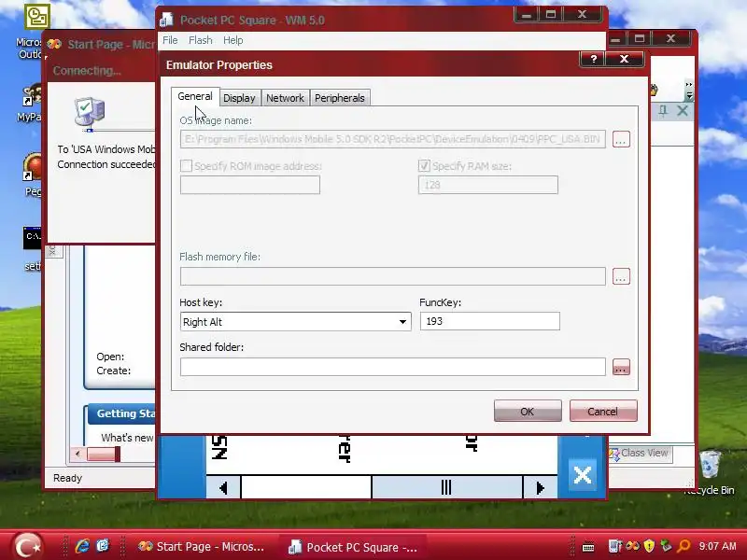Click the RAM size field showing 128
Image resolution: width=747 pixels, height=560 pixels.
pyautogui.click(x=487, y=185)
